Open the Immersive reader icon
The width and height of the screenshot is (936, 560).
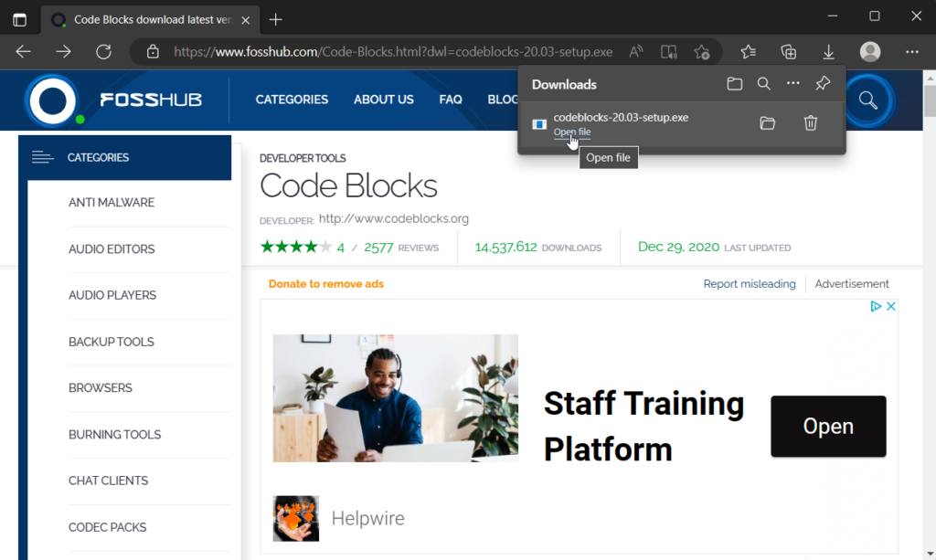click(x=669, y=52)
